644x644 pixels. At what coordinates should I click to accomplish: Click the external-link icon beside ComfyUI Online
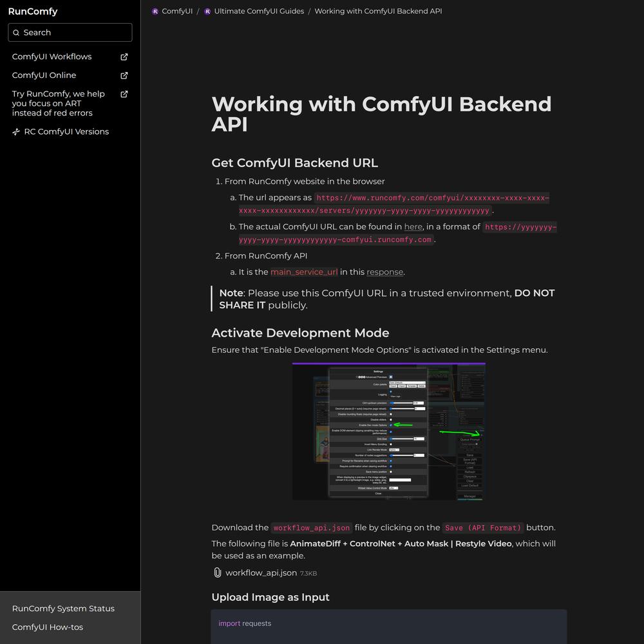[x=124, y=75]
